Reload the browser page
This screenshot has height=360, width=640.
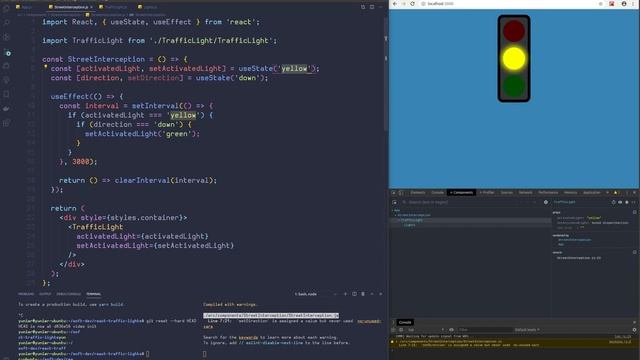coord(413,4)
